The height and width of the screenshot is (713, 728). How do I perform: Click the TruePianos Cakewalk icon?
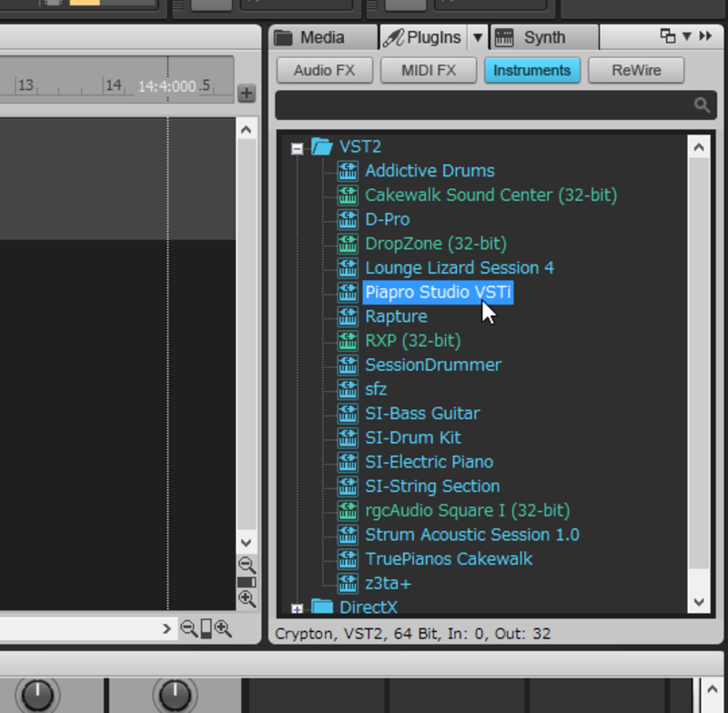(348, 558)
